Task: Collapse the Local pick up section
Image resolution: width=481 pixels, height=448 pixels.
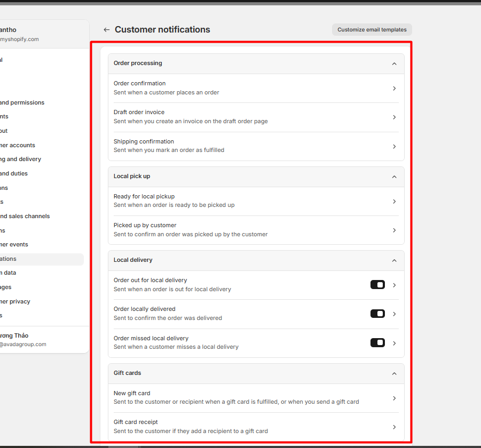Action: pos(394,177)
